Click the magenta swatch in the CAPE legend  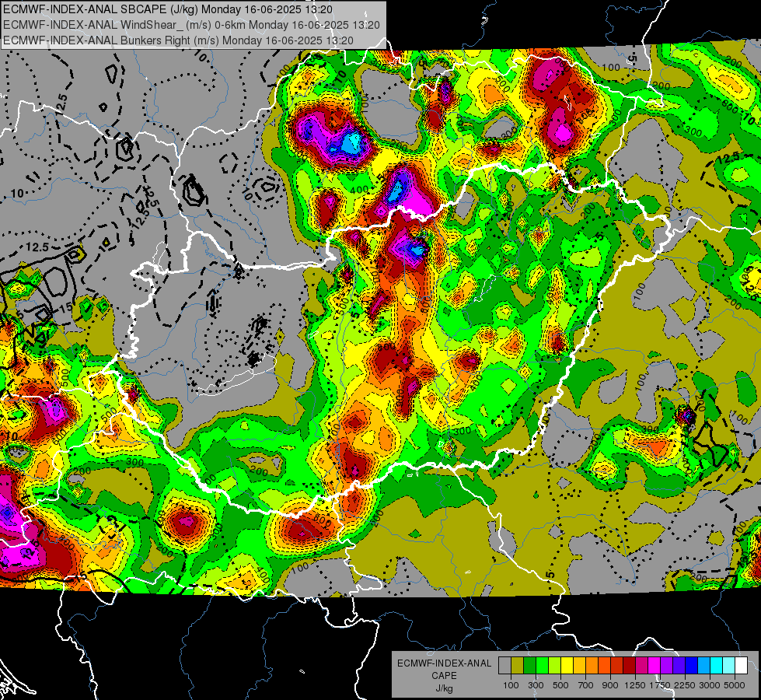655,666
